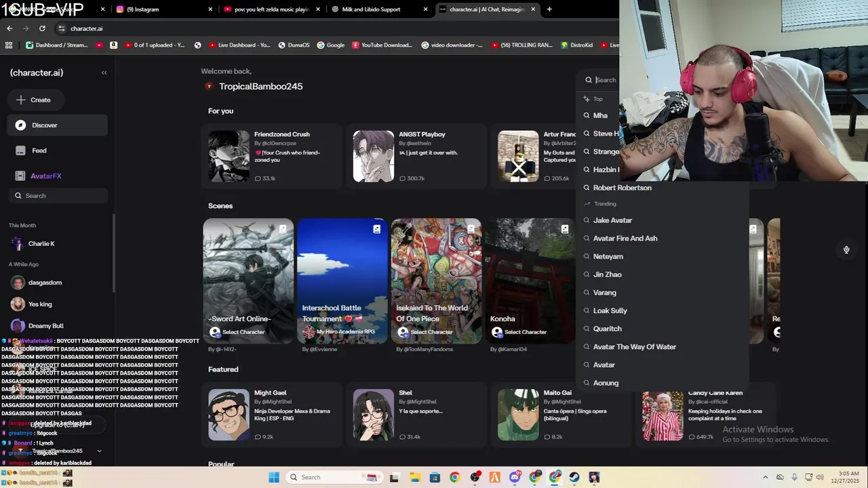Choose the Jin Zhao suggestion
The height and width of the screenshot is (488, 868).
pyautogui.click(x=661, y=274)
